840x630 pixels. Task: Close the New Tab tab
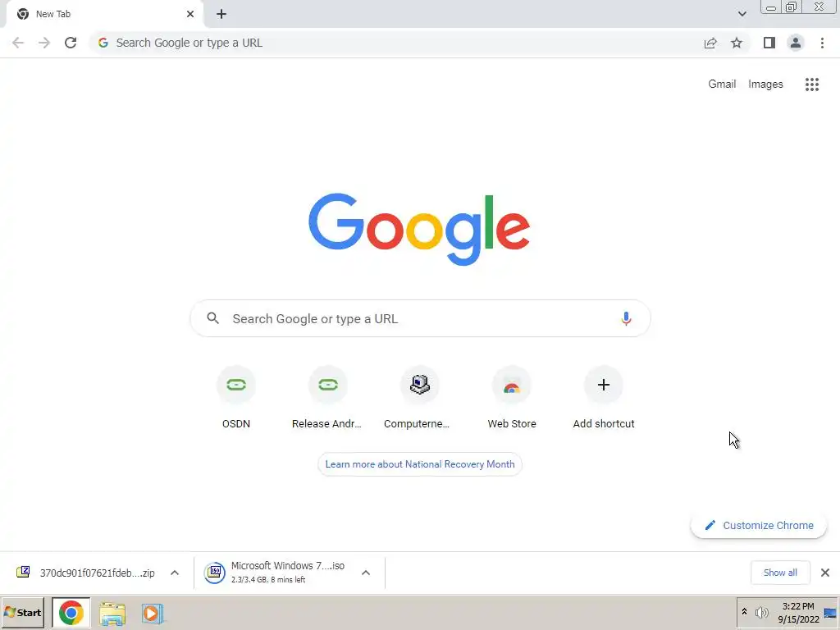(190, 14)
